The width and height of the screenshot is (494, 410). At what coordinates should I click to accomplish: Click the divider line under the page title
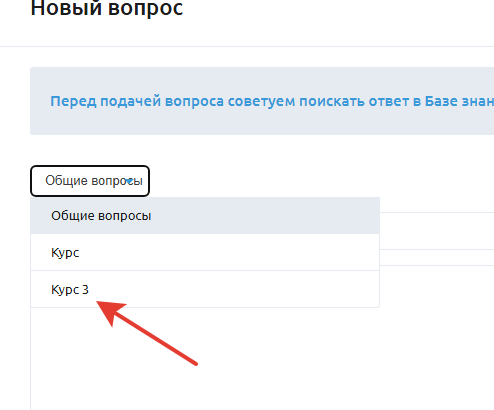point(247,46)
